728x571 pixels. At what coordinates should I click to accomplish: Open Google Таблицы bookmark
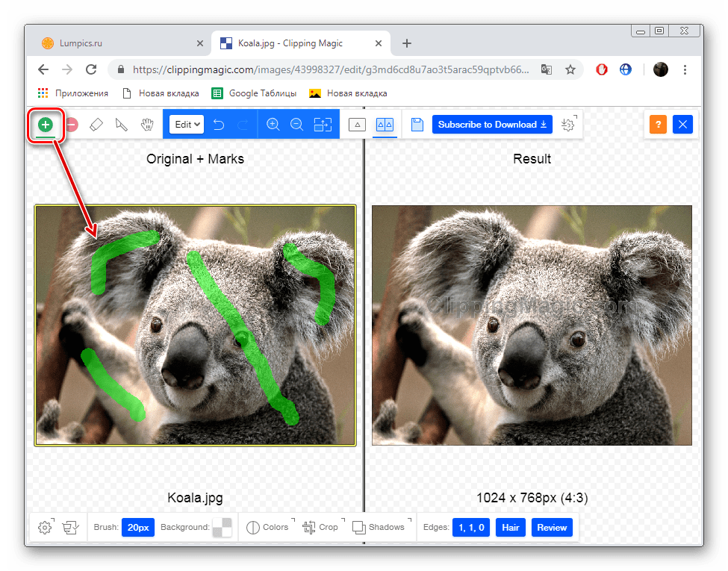click(x=254, y=93)
